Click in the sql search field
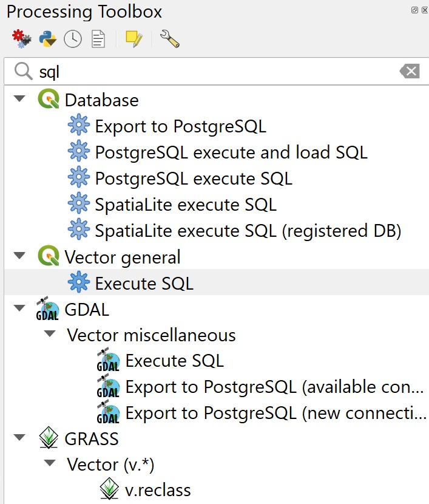Viewport: 429px width, 504px height. pyautogui.click(x=212, y=72)
